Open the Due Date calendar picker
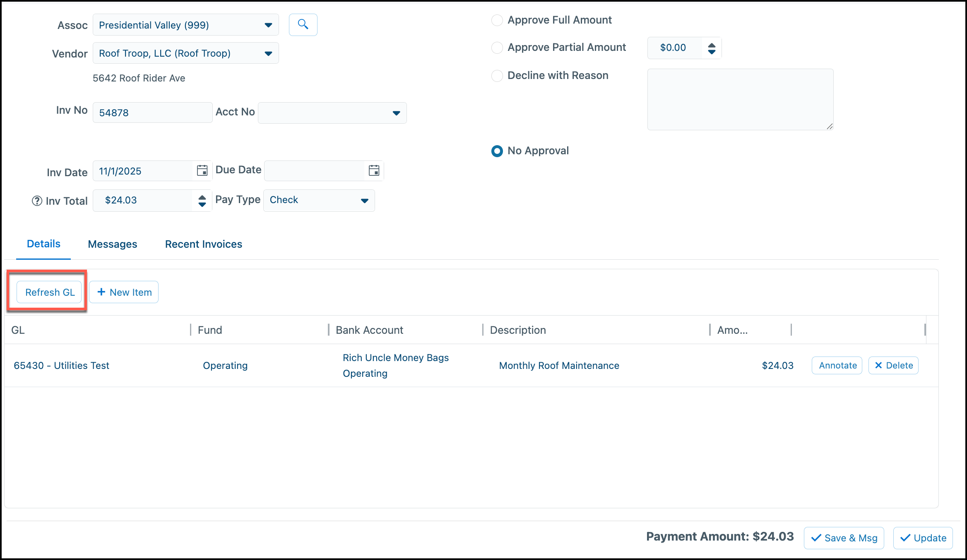This screenshot has height=560, width=967. (x=374, y=170)
